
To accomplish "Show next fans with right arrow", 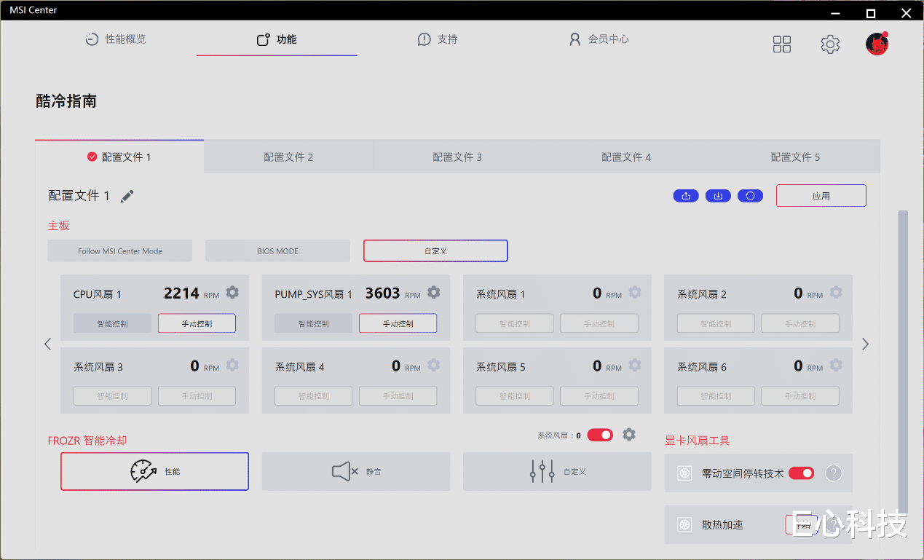I will 865,344.
